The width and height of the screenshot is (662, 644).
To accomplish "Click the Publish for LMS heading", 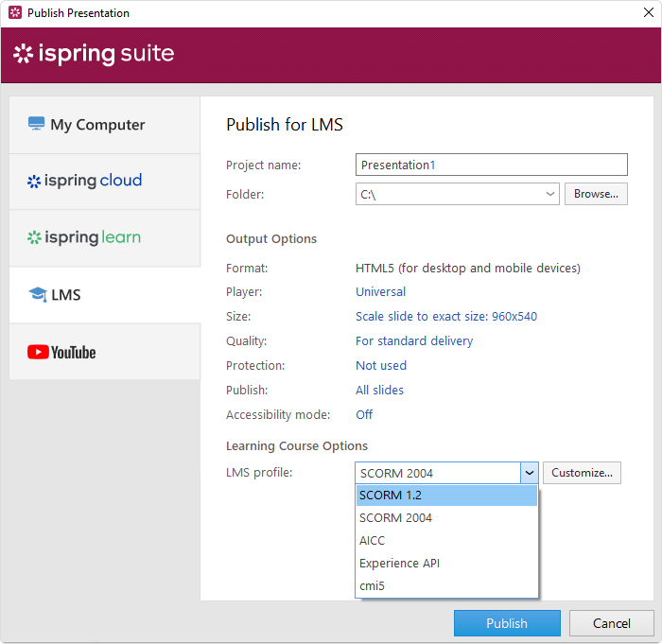I will click(x=285, y=125).
